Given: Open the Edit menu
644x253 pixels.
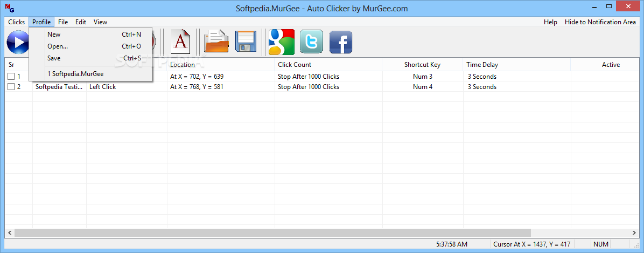Looking at the screenshot, I should (x=81, y=22).
